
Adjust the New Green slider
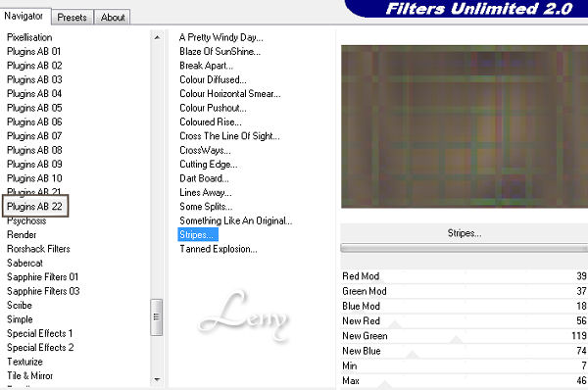click(465, 336)
